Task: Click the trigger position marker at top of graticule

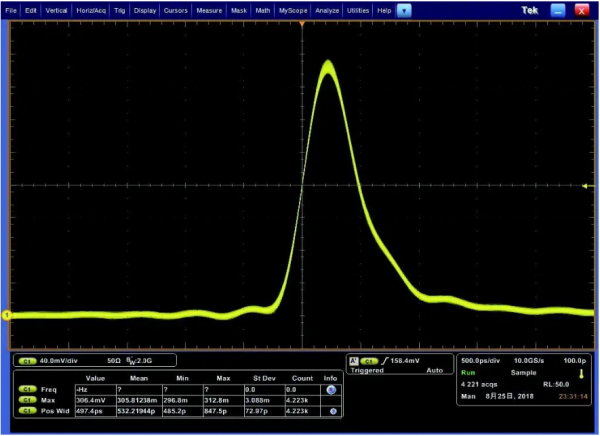Action: (x=302, y=22)
